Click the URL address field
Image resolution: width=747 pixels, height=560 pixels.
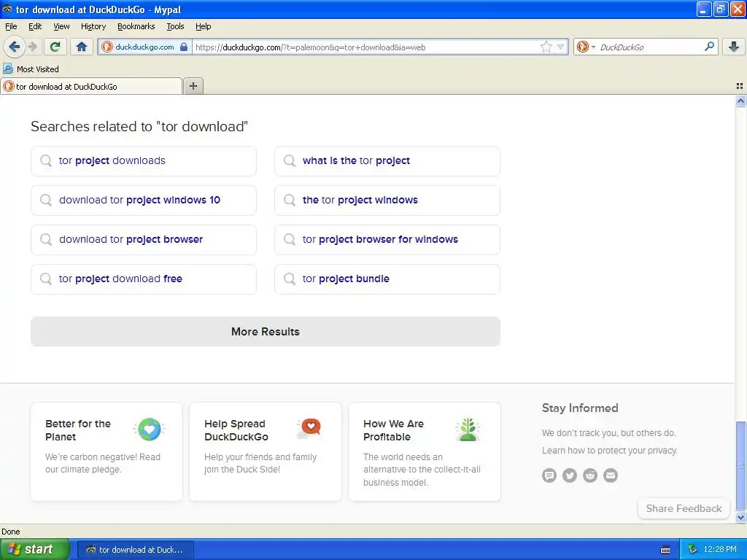point(366,47)
